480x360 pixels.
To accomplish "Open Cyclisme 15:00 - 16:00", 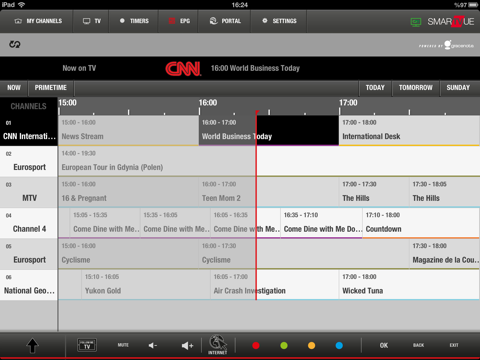I will (129, 254).
